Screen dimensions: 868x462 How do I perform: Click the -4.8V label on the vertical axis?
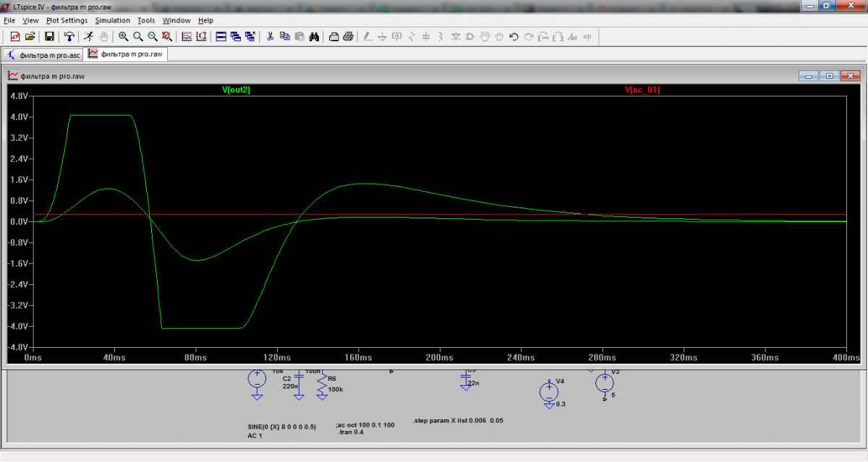point(17,347)
